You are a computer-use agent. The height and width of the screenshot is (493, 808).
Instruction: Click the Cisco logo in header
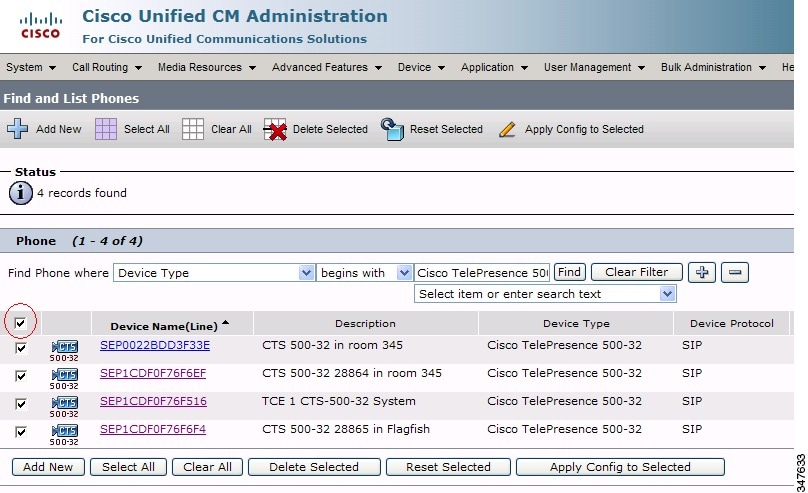(41, 26)
